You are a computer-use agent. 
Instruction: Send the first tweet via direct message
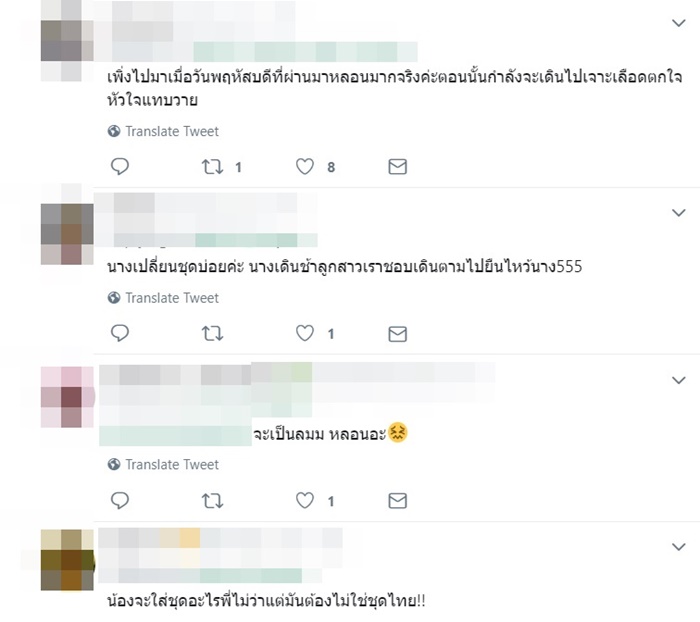pyautogui.click(x=397, y=167)
